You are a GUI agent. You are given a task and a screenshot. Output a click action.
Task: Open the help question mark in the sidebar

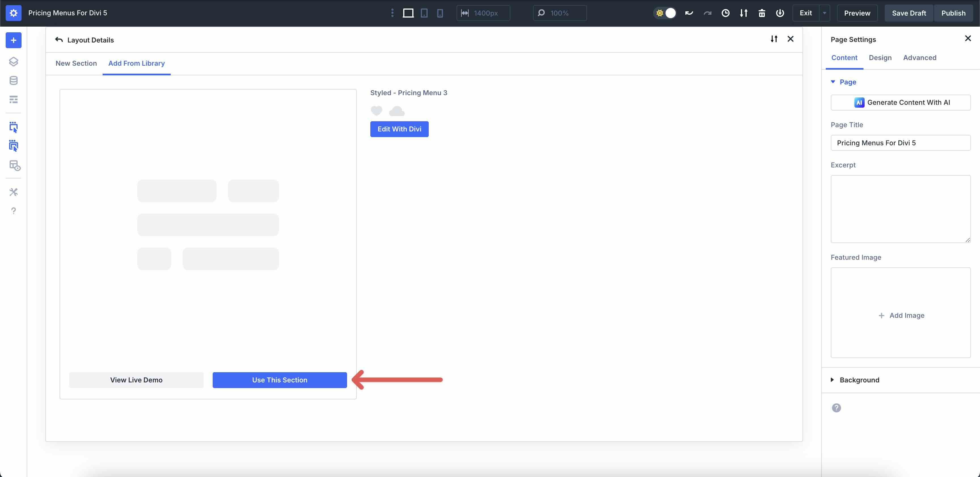(x=14, y=210)
